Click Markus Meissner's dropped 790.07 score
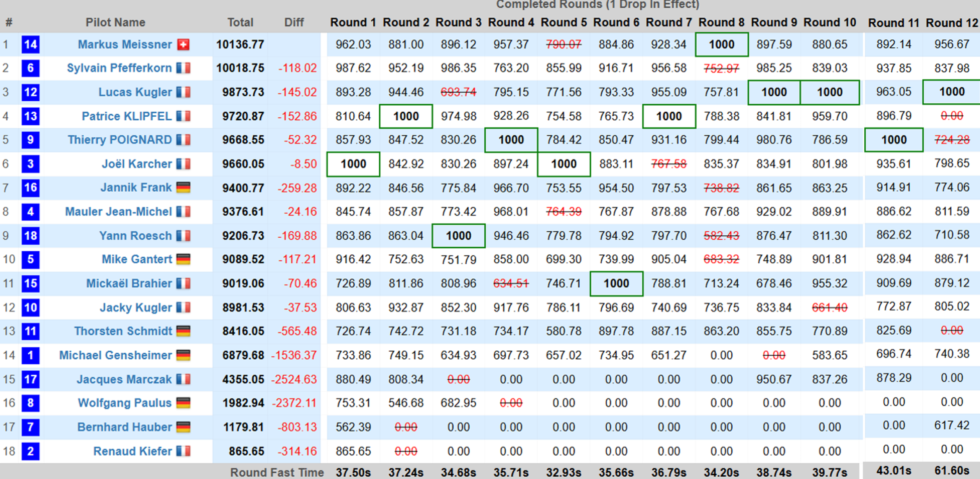 click(563, 44)
